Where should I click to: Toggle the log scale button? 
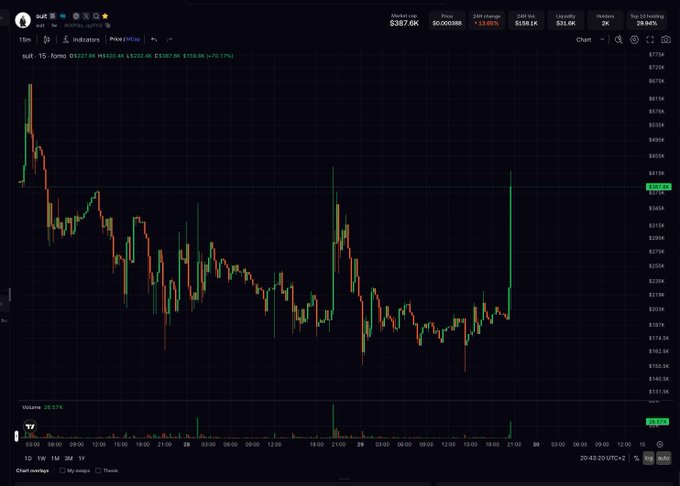649,458
